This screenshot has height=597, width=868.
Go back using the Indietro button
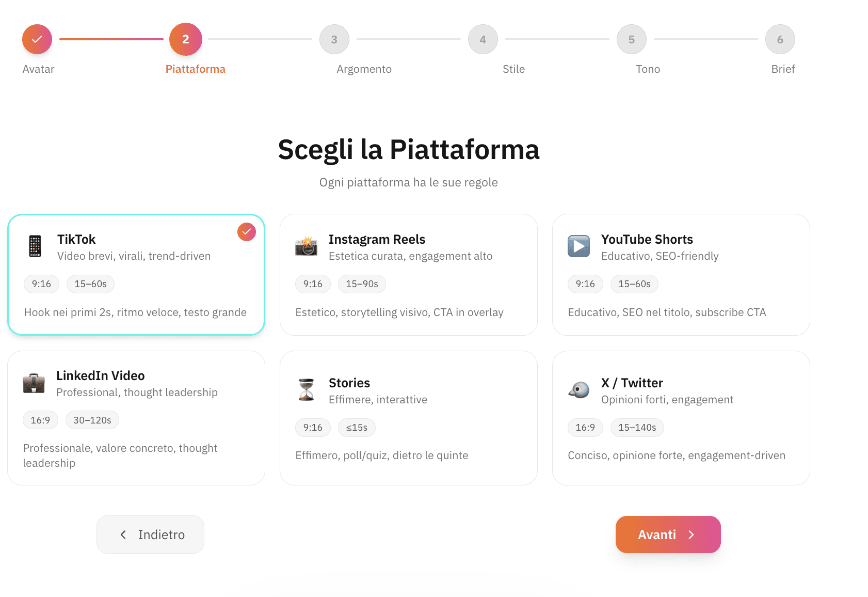(150, 535)
